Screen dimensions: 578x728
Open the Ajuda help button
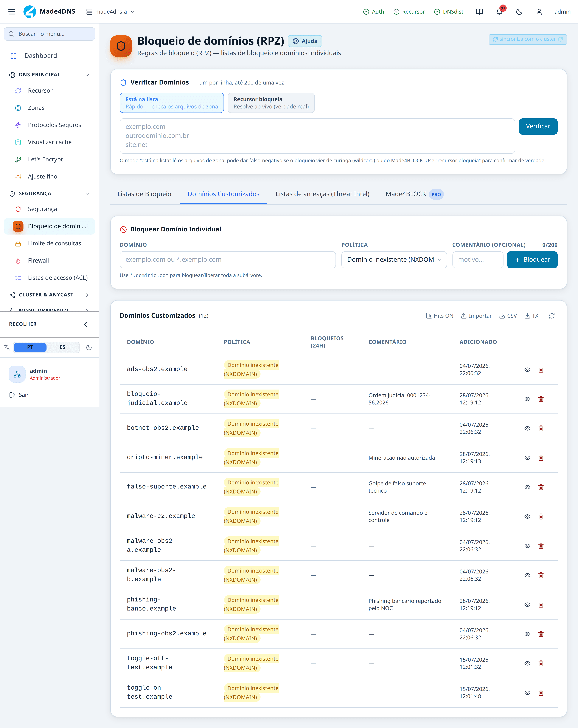(305, 41)
